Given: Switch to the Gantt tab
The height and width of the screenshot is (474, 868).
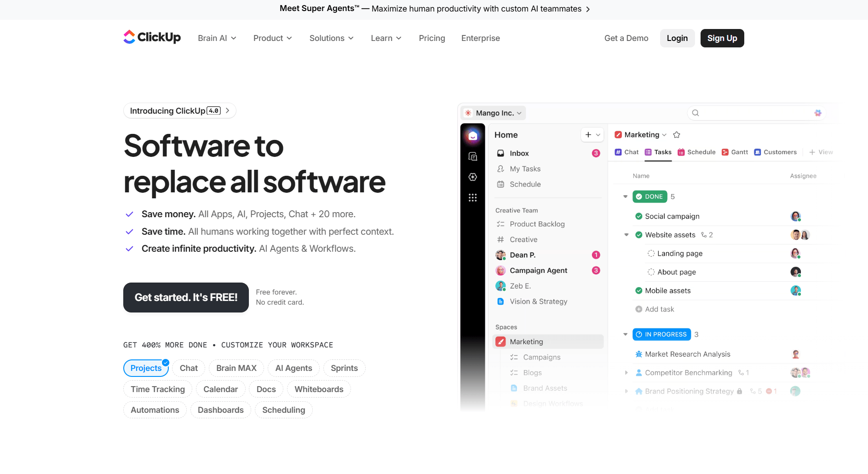Looking at the screenshot, I should [x=735, y=152].
